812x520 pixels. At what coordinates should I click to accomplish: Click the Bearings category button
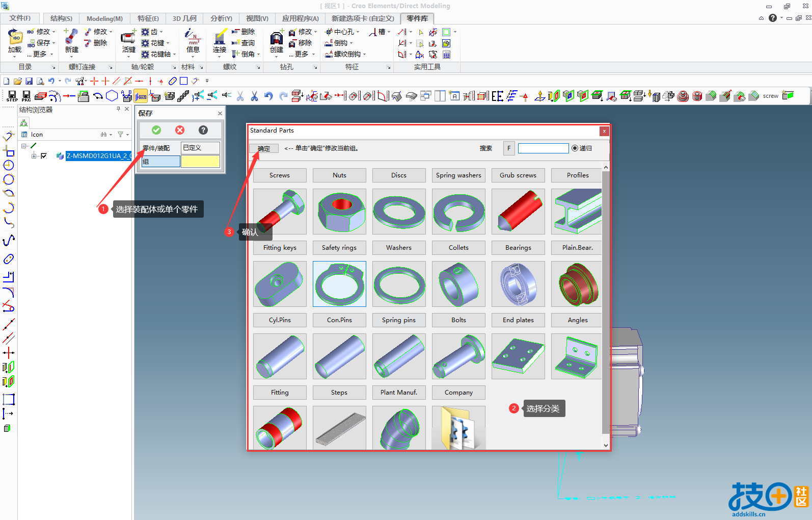[x=518, y=248]
